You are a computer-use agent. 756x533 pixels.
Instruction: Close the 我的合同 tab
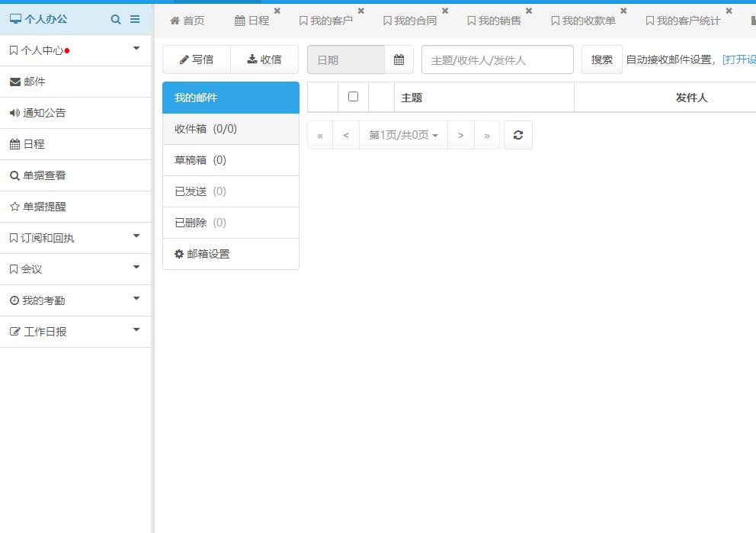click(x=445, y=11)
